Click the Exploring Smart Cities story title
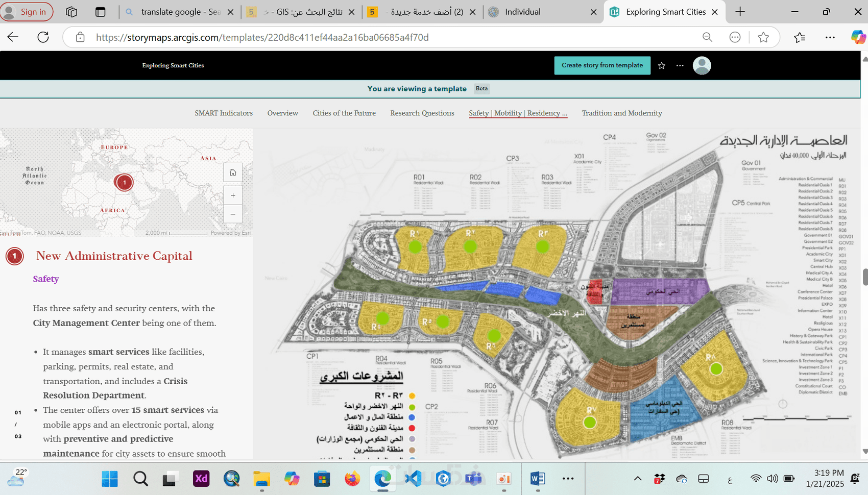 [173, 65]
